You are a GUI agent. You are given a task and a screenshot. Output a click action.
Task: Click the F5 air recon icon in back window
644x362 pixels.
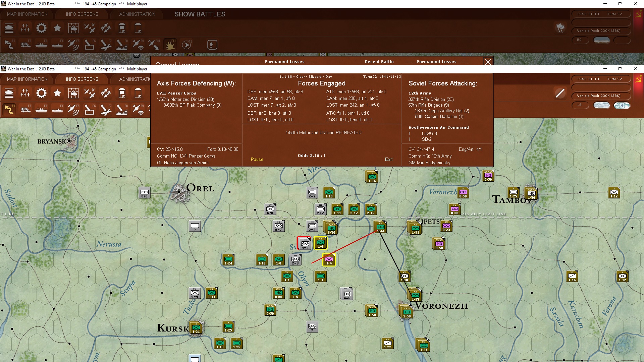73,45
